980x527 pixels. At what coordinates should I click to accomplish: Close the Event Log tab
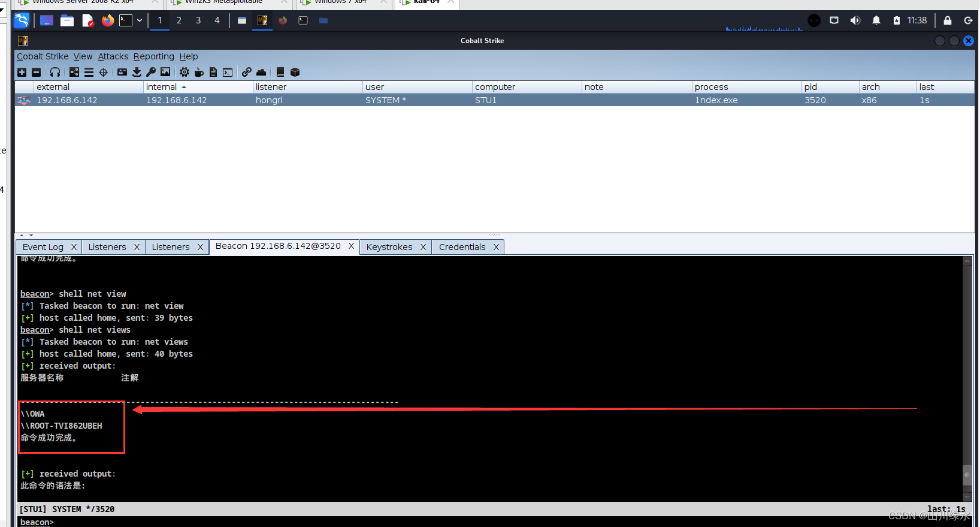pos(74,247)
